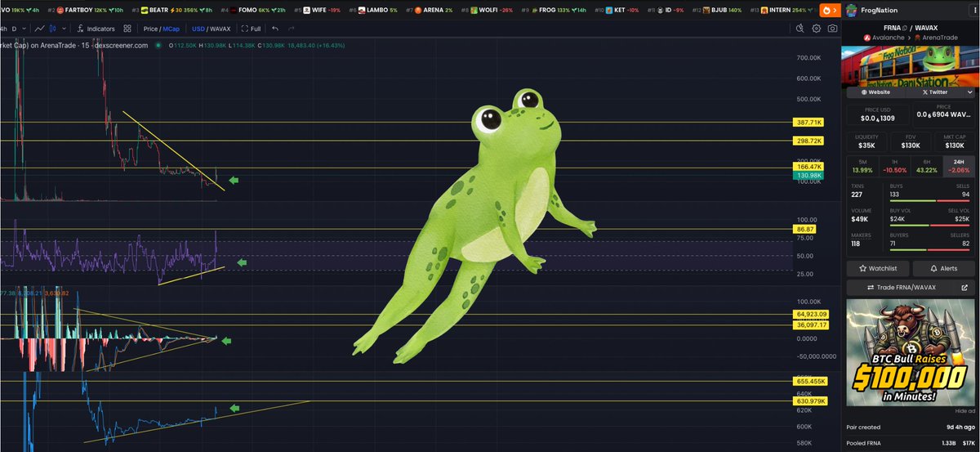This screenshot has width=980, height=452.
Task: Click the 387.71K price level label
Action: click(808, 122)
